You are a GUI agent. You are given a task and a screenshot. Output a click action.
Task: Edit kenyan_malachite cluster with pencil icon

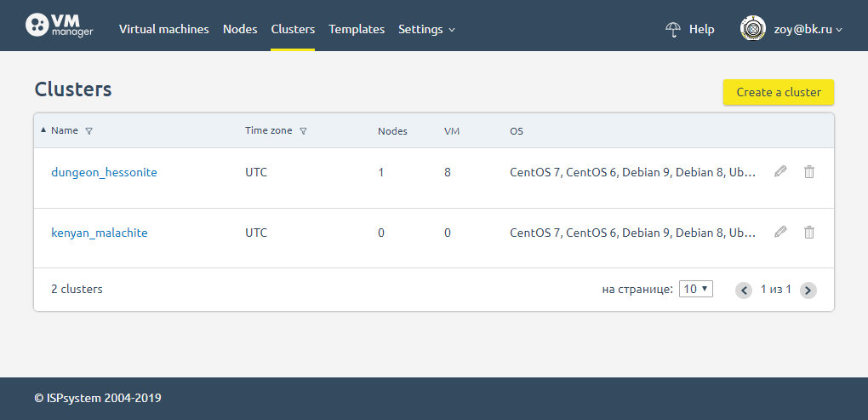(x=780, y=233)
